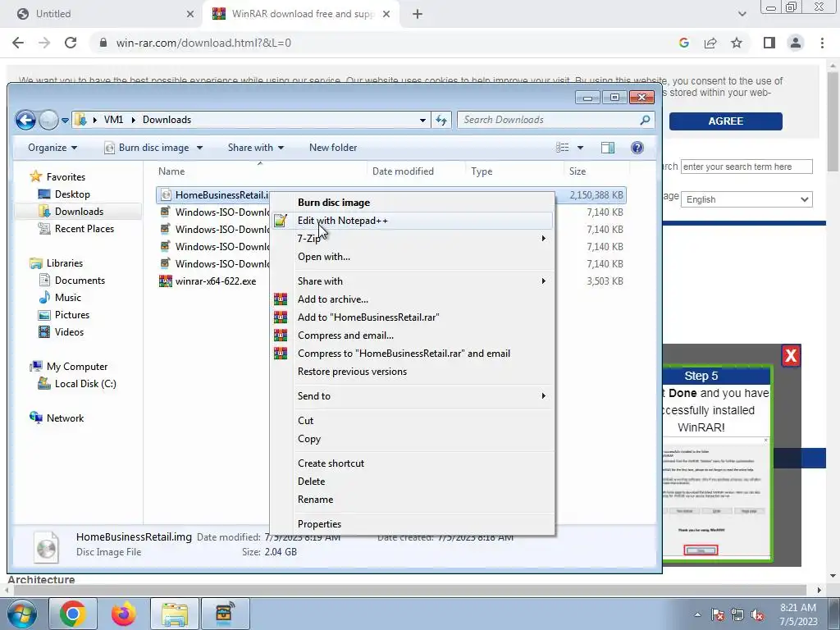This screenshot has width=840, height=630.
Task: Click the Notepad++ icon in context menu
Action: pyautogui.click(x=281, y=221)
